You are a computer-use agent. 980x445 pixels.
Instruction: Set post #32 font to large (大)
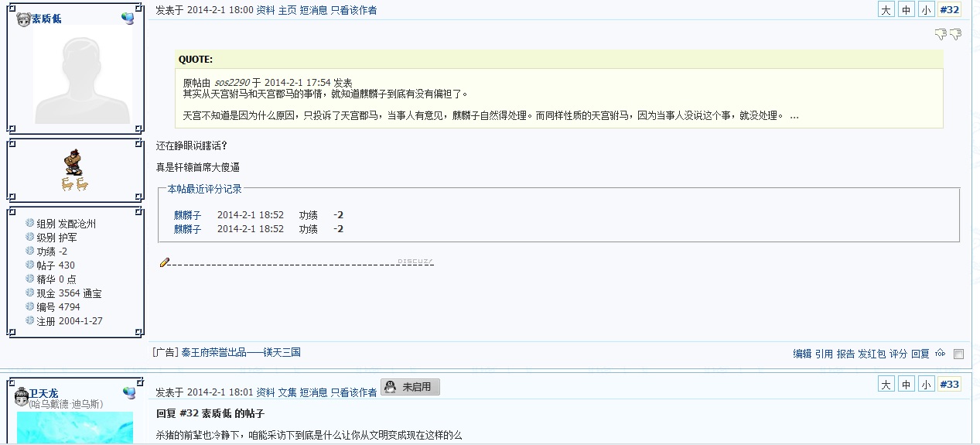pyautogui.click(x=886, y=10)
